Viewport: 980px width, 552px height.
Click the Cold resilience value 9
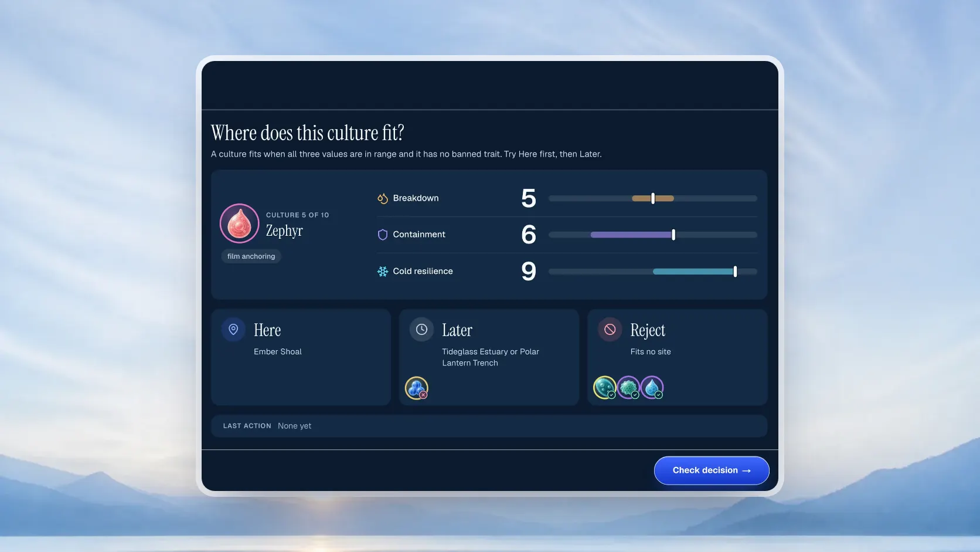[529, 271]
